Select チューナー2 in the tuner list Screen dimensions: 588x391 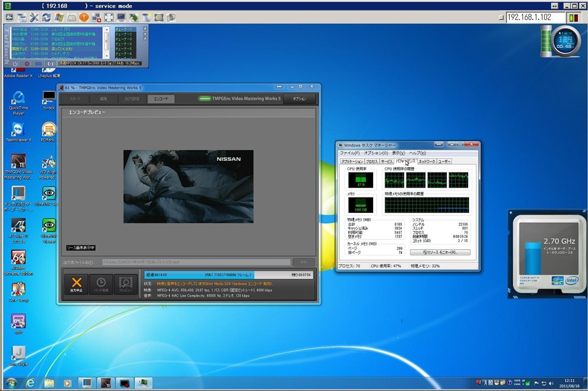(123, 34)
